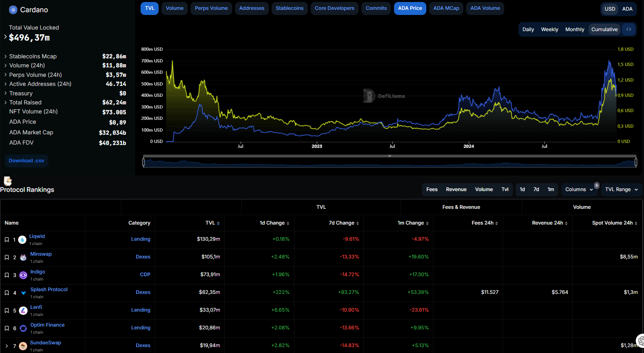The width and height of the screenshot is (644, 353).
Task: Click the Splash Protocol logo icon
Action: pos(23,293)
